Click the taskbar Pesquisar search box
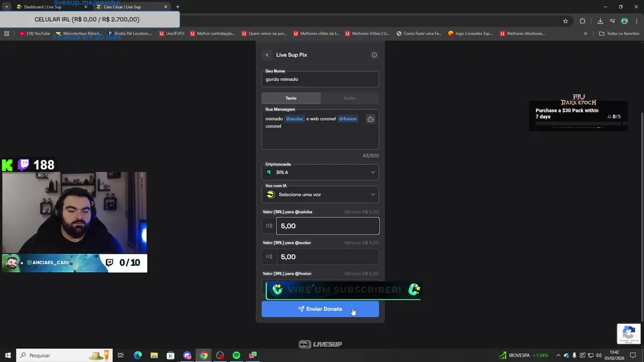 pyautogui.click(x=63, y=355)
